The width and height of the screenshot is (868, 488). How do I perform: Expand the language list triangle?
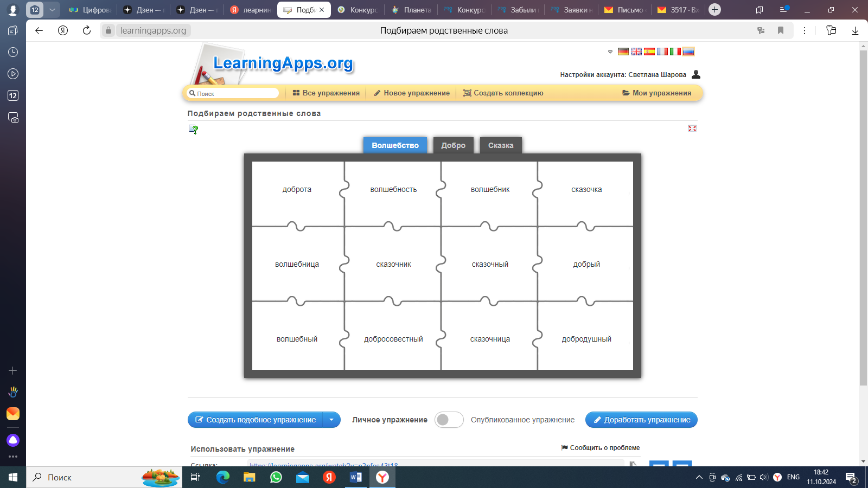(610, 52)
